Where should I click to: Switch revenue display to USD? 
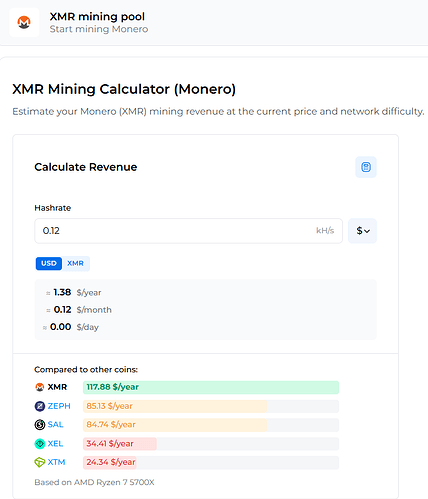[x=49, y=263]
